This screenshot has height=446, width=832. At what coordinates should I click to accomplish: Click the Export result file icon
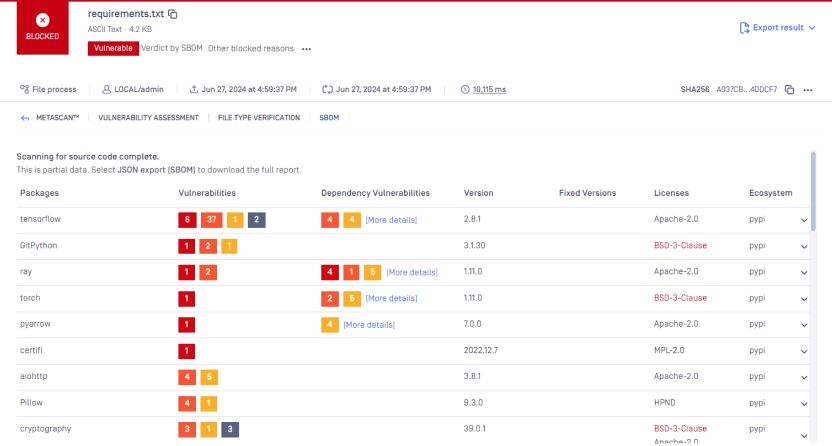[744, 28]
